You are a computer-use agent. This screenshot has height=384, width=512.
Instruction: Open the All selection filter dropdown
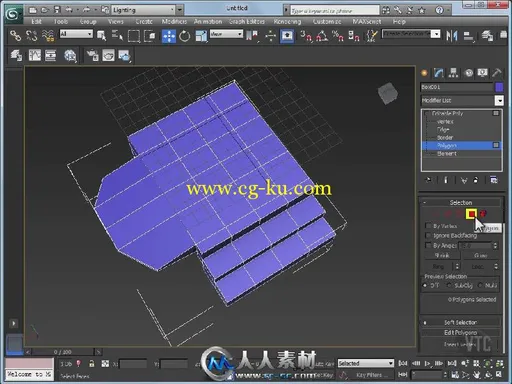tap(76, 34)
